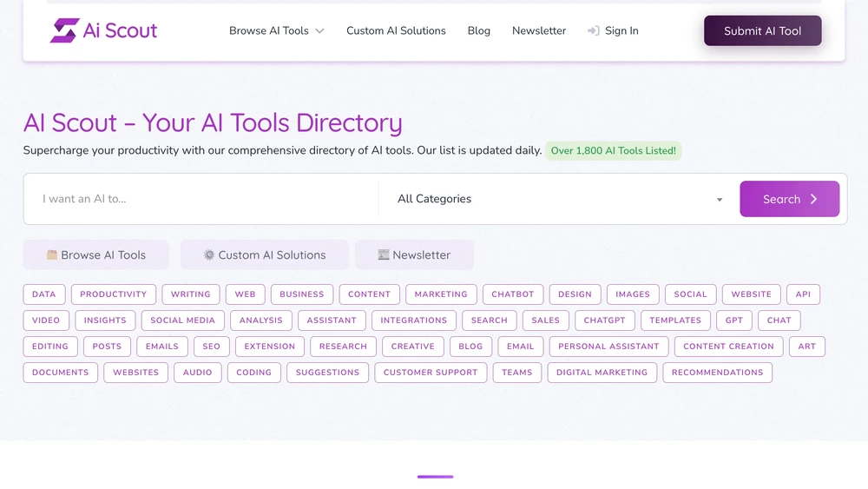
Task: Click the 'I want an AI to...' search field
Action: (201, 199)
